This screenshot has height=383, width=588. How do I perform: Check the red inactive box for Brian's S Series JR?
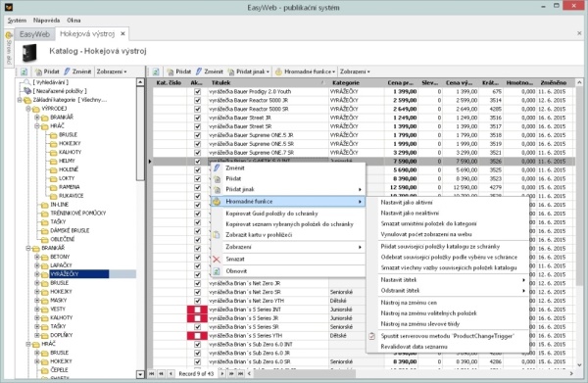[x=197, y=318]
